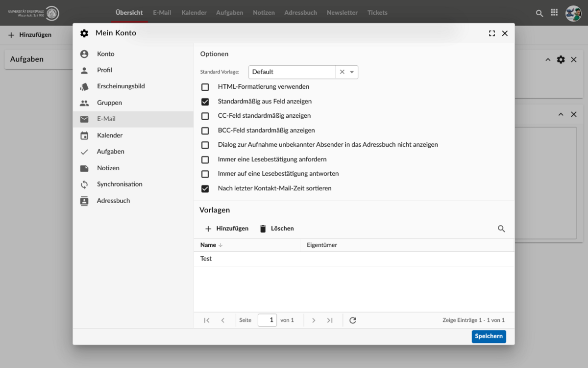The height and width of the screenshot is (368, 588).
Task: Go to the next page arrow
Action: tap(314, 320)
